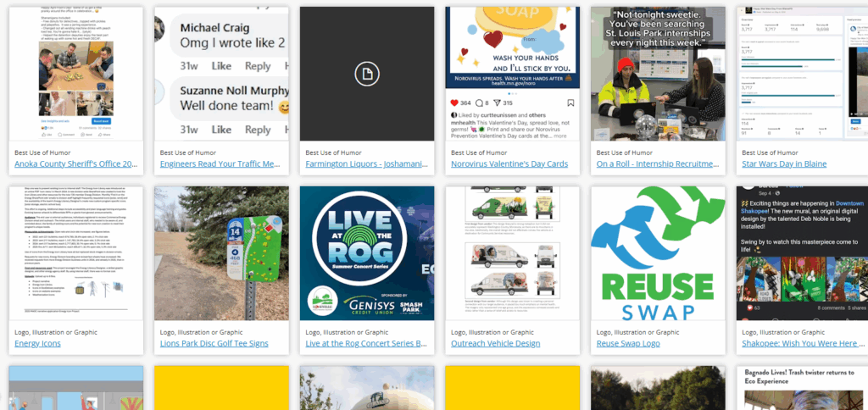
Task: Open the Energy Icons link
Action: click(37, 344)
